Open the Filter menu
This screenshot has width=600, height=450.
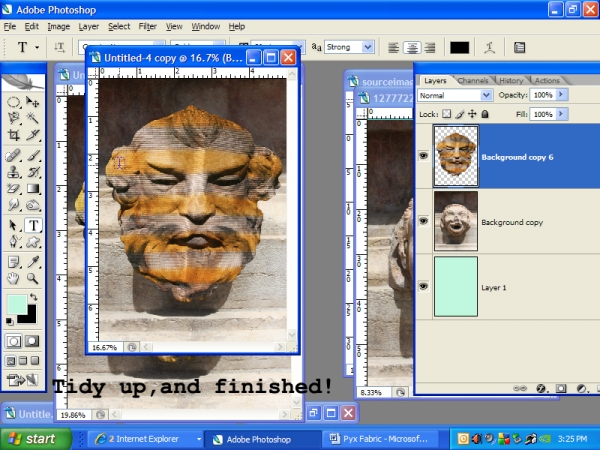[147, 26]
